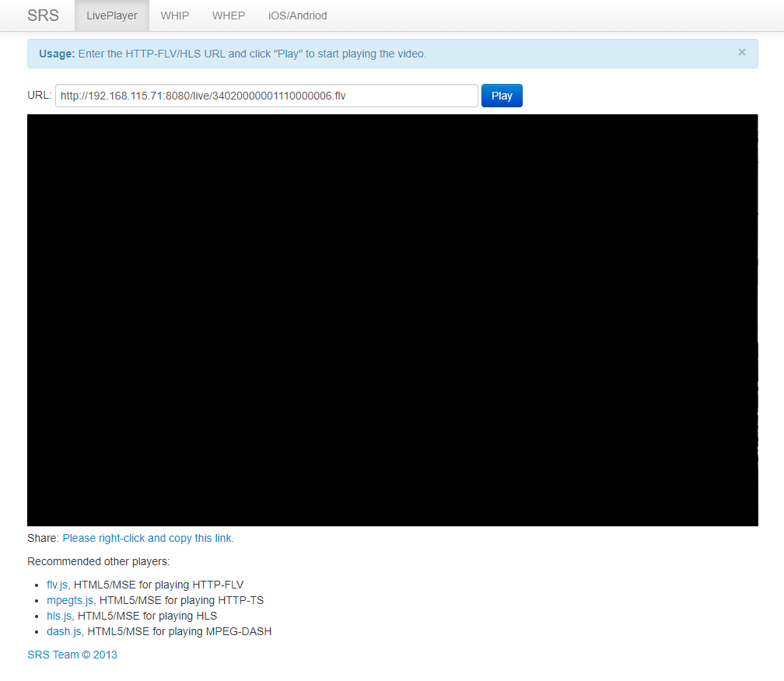Click the black video player area
The height and width of the screenshot is (681, 784).
393,320
